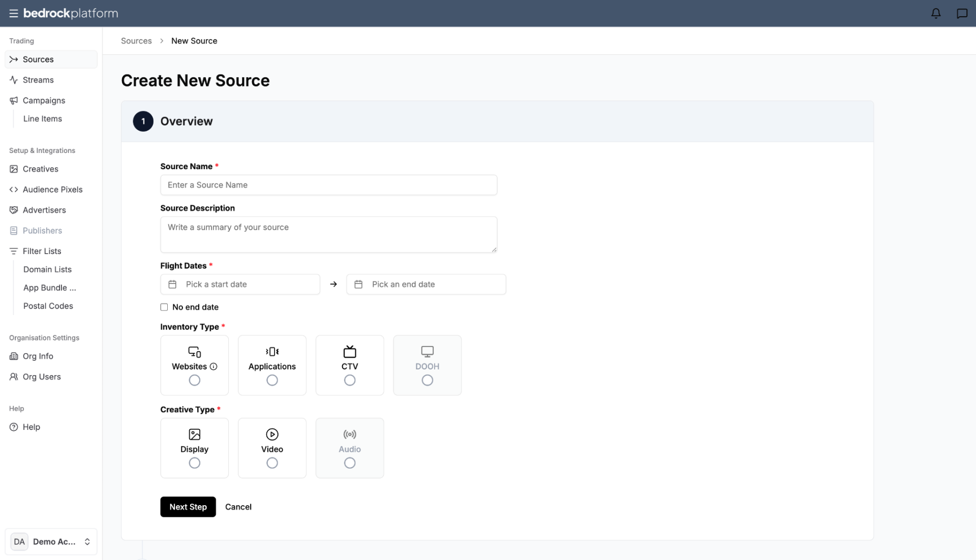Enable the No end date checkbox
This screenshot has height=560, width=976.
164,307
